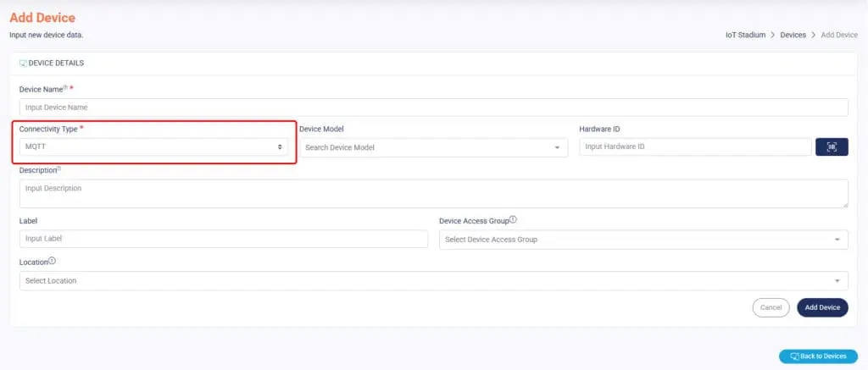Image resolution: width=868 pixels, height=370 pixels.
Task: Select the Input Label text field
Action: tap(223, 240)
